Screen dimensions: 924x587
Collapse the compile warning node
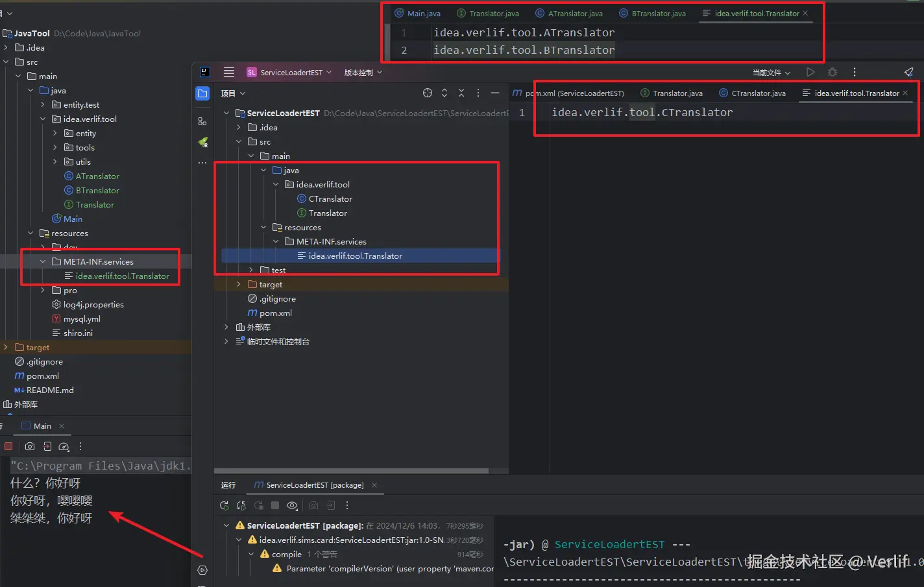(x=251, y=554)
